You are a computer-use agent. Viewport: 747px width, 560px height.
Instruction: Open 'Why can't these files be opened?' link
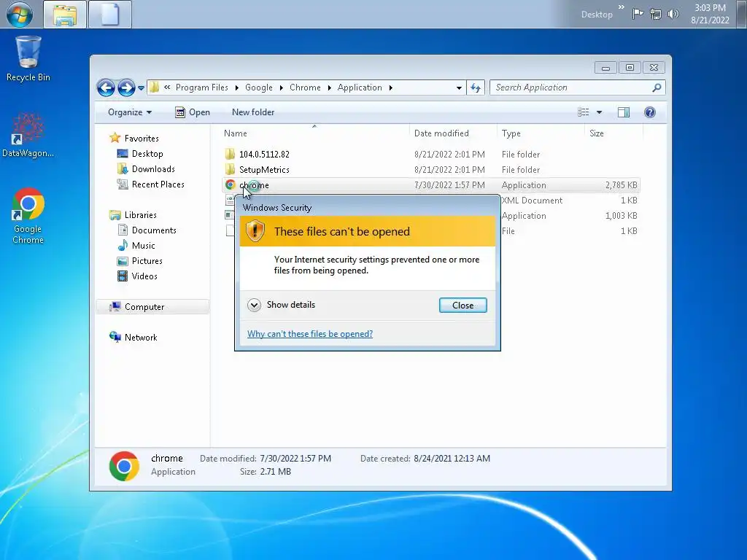[310, 334]
